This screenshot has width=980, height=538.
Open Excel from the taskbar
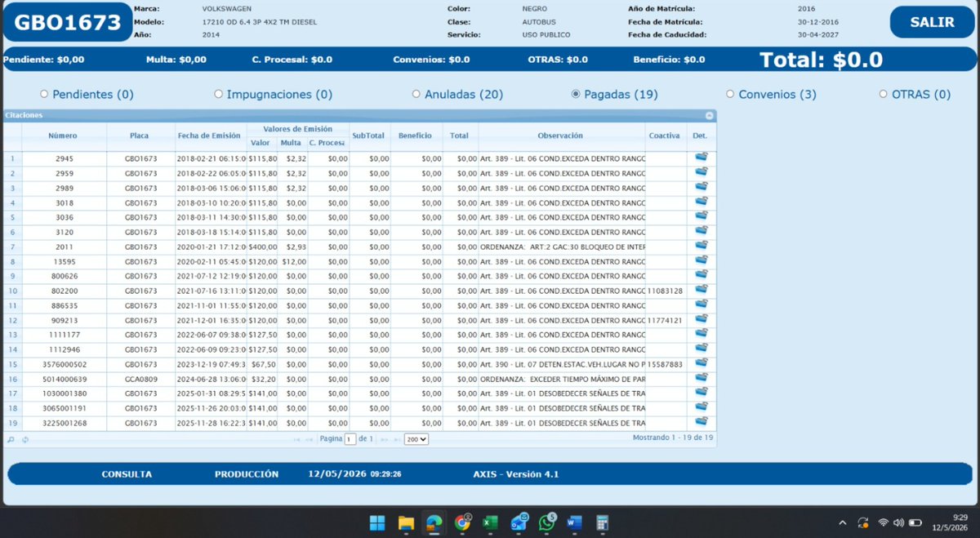click(490, 522)
